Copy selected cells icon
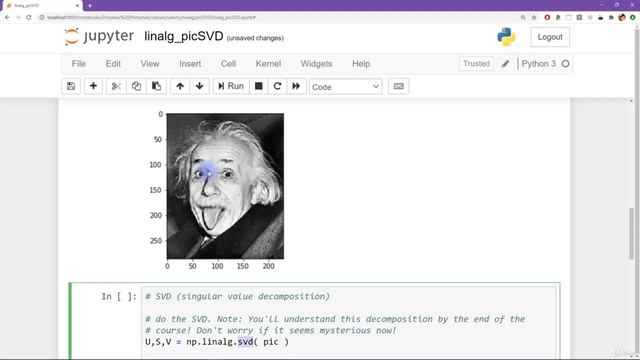 tap(136, 87)
